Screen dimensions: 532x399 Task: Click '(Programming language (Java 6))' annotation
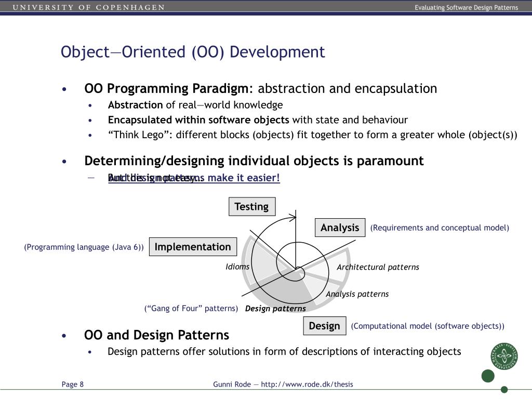(84, 247)
